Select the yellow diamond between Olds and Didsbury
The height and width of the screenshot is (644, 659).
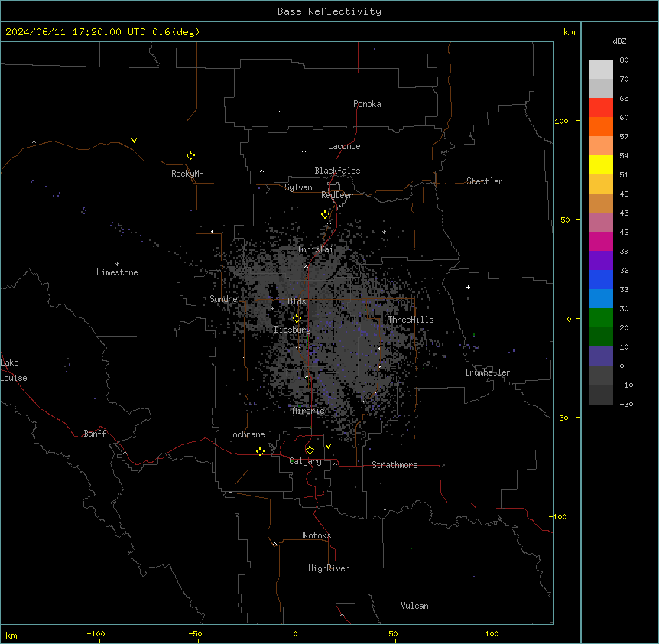click(x=297, y=319)
